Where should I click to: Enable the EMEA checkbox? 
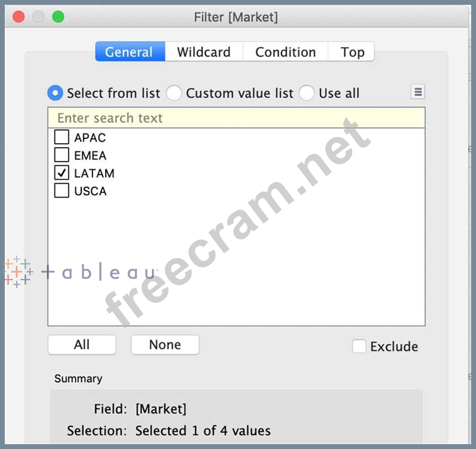coord(62,155)
